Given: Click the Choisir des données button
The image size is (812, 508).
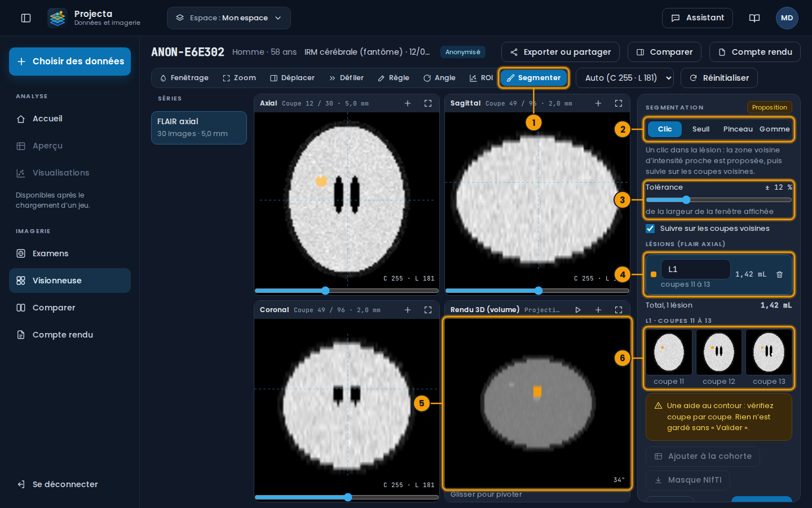Looking at the screenshot, I should [x=70, y=62].
